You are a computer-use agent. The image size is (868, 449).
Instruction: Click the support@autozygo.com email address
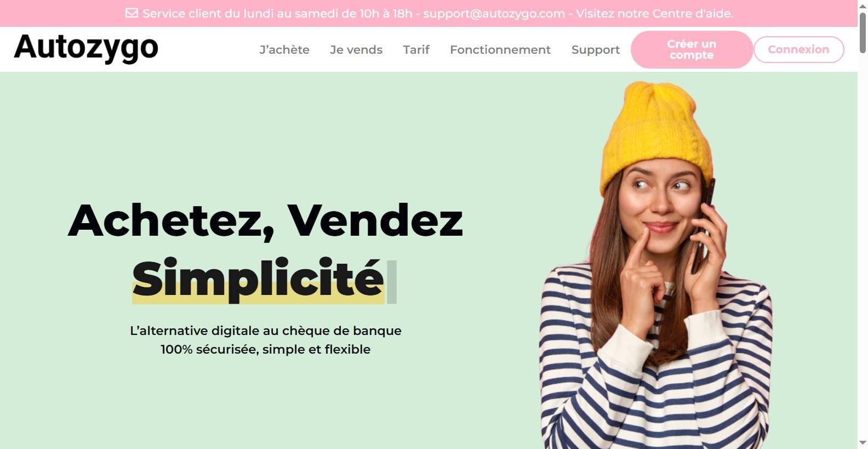point(494,14)
